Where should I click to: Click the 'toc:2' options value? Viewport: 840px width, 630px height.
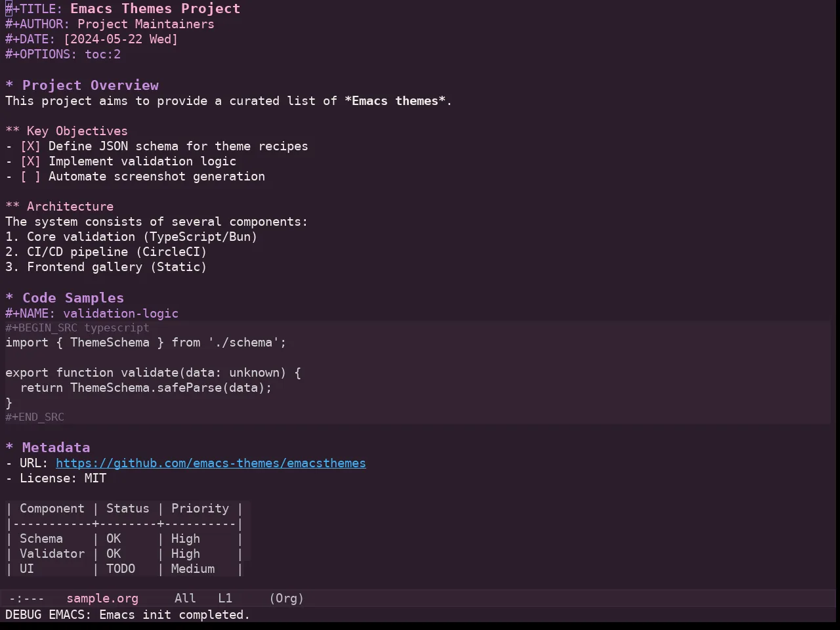[x=102, y=54]
